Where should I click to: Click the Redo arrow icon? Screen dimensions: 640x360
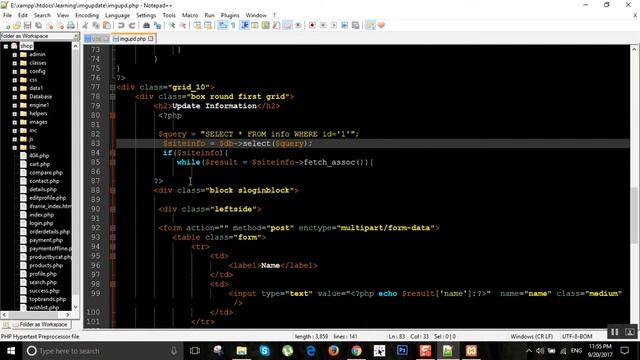click(132, 26)
